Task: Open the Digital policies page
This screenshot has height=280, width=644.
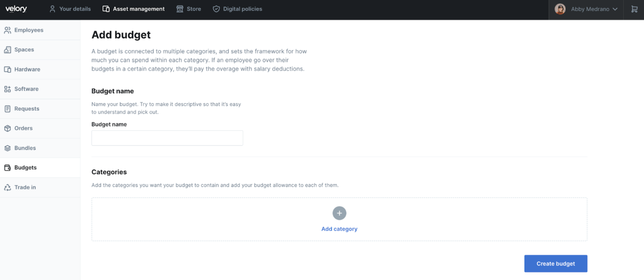Action: coord(237,9)
